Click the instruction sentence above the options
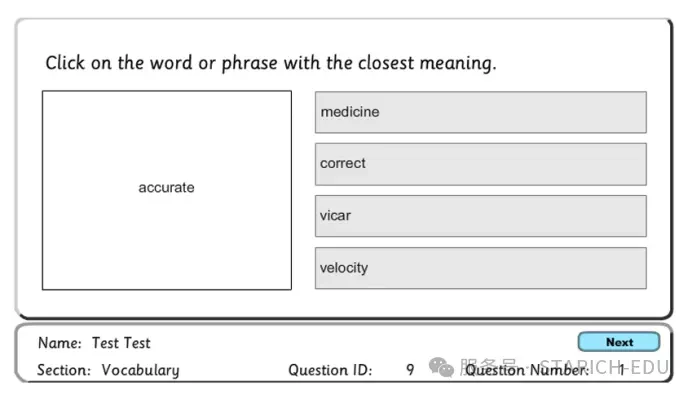Screen dimensions: 692x395 pyautogui.click(x=271, y=63)
